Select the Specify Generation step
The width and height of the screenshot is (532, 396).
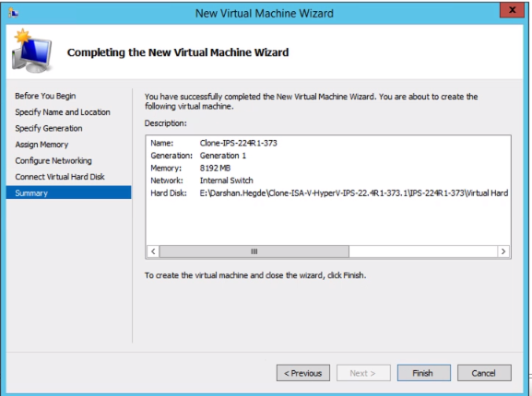click(49, 128)
